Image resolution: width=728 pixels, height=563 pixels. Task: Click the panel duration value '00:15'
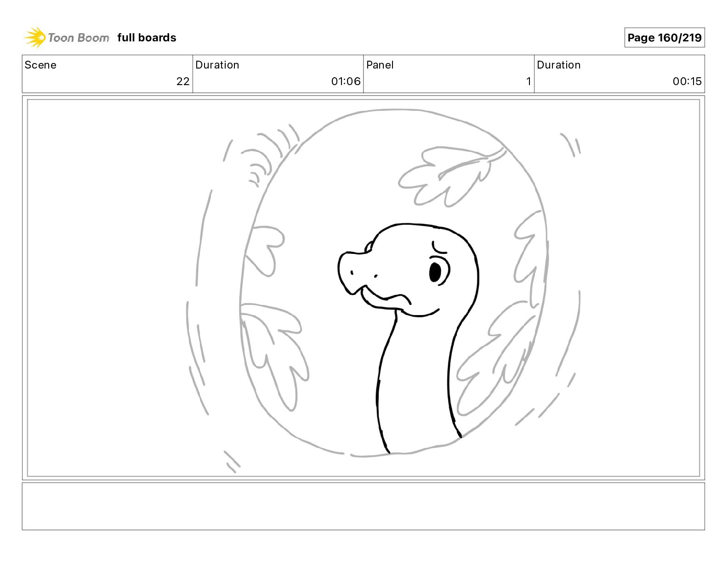pyautogui.click(x=687, y=81)
